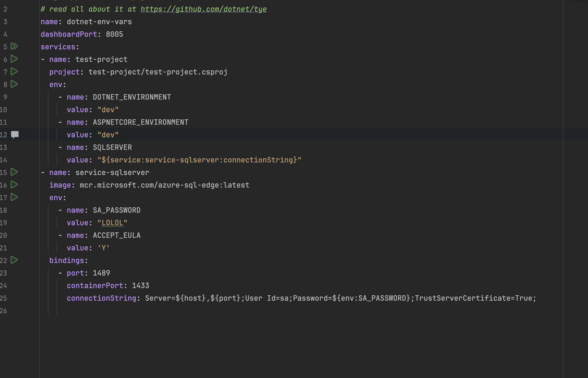Click the run icon next to service-sqlserver's env section
Viewport: 588px width, 378px height.
click(x=14, y=197)
